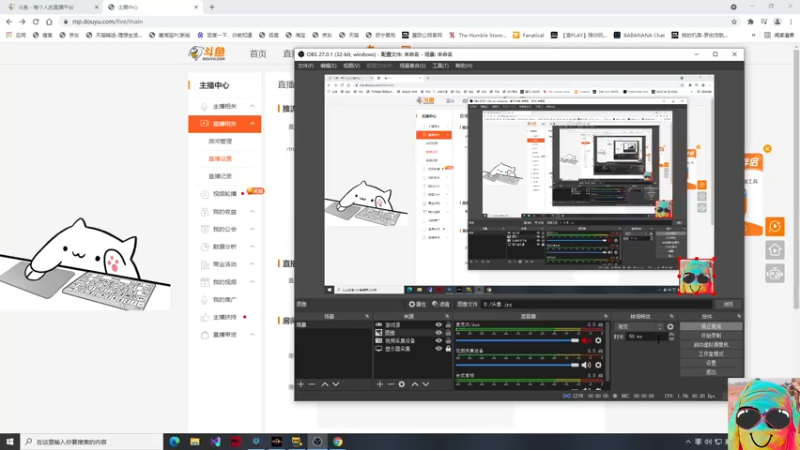
Task: Toggle lock on 图像 source
Action: coord(448,333)
